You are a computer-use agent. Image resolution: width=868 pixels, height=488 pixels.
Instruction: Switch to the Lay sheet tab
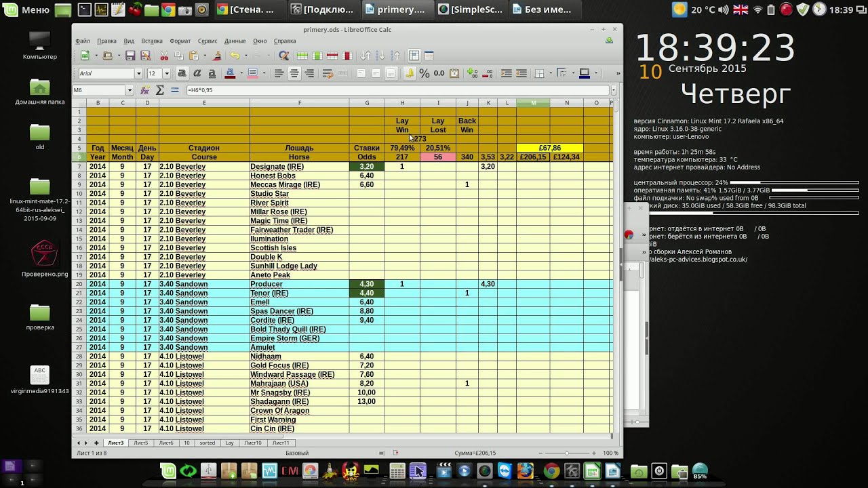(x=229, y=443)
